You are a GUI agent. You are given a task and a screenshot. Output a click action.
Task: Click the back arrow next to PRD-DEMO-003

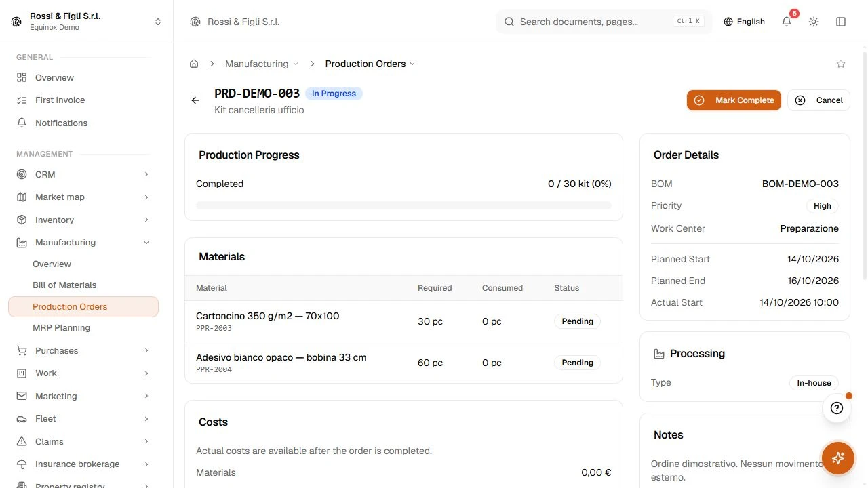pos(195,100)
